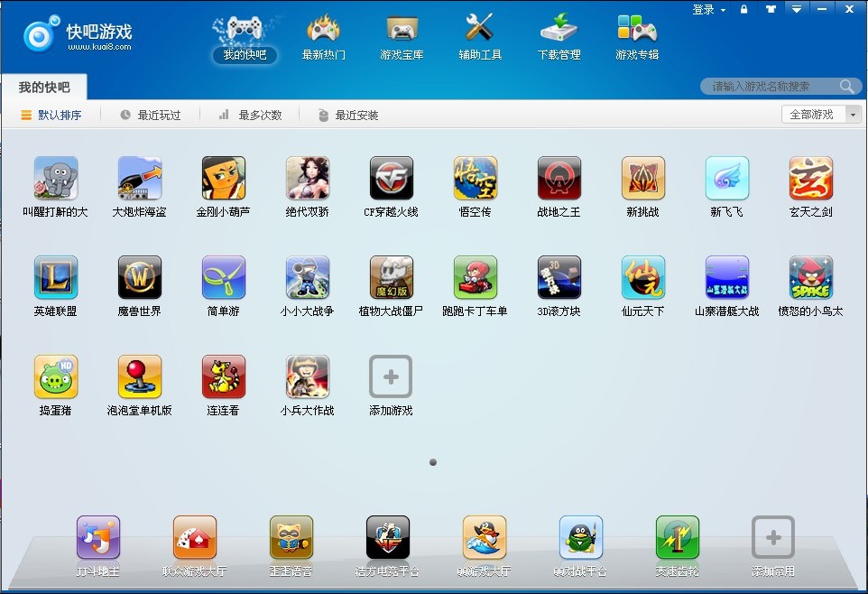Open the 登录 login dropdown
Image resolution: width=868 pixels, height=594 pixels.
[x=708, y=9]
